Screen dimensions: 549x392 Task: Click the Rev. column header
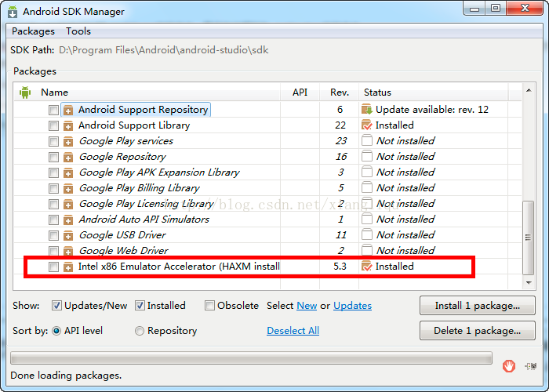pos(340,93)
